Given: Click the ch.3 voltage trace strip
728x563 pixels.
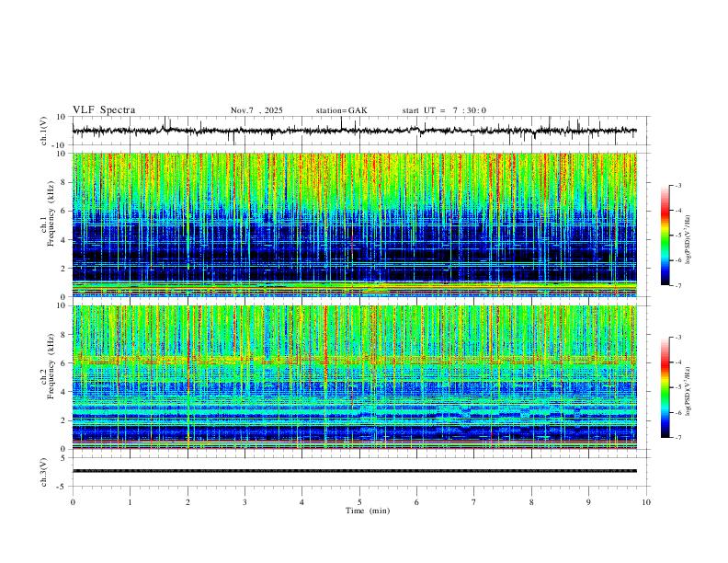Looking at the screenshot, I should (354, 471).
